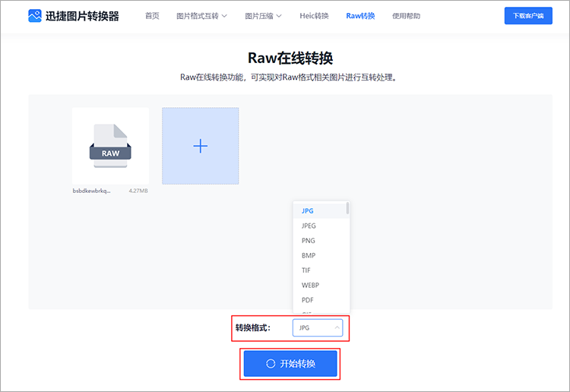This screenshot has height=392, width=570.
Task: Click the file name bsbdkewbrkq... text
Action: click(91, 191)
